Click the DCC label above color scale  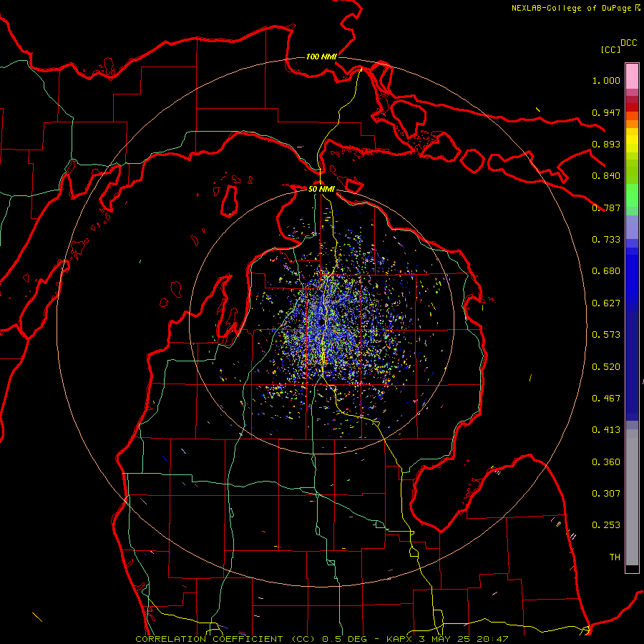628,43
